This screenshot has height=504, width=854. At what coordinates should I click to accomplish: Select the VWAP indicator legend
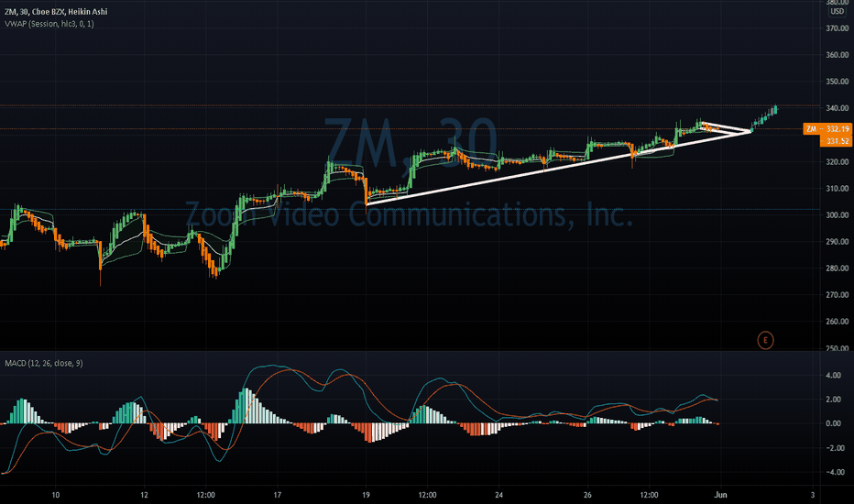pyautogui.click(x=49, y=24)
